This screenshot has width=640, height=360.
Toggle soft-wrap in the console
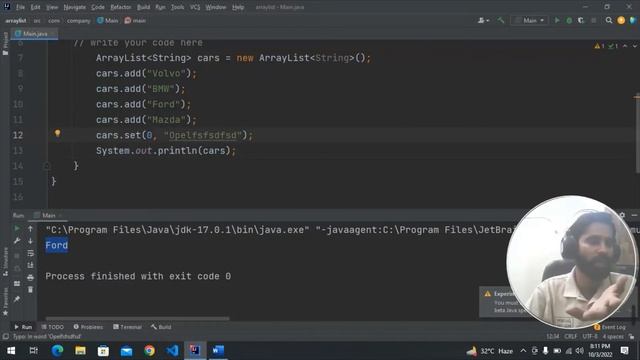31,253
